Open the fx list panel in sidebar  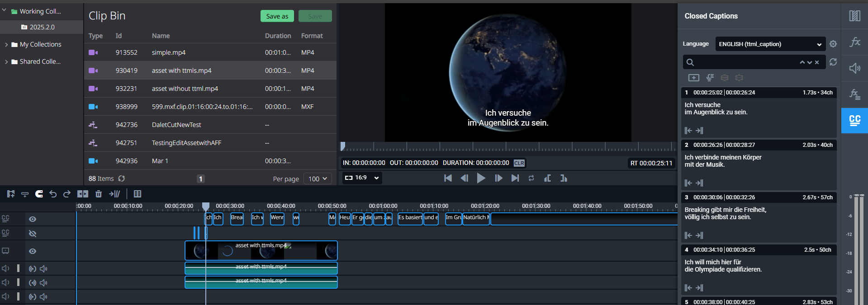(x=854, y=94)
